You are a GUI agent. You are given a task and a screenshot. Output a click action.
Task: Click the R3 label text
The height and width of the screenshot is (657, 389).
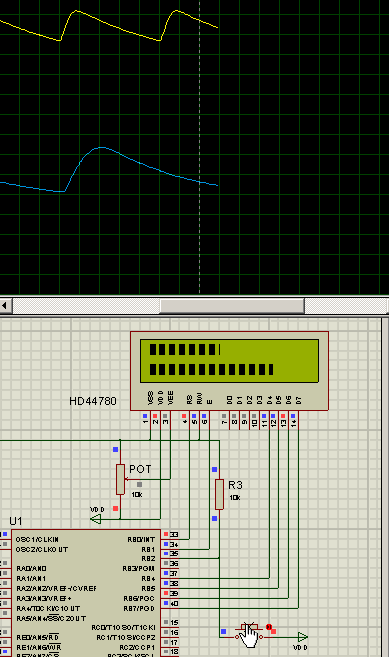[235, 485]
